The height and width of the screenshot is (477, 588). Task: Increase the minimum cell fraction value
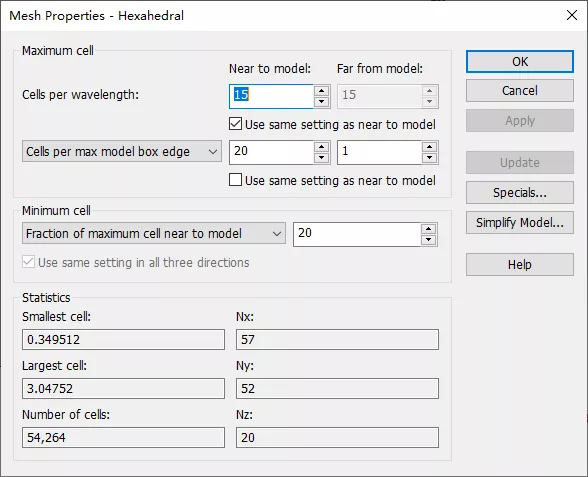(x=429, y=229)
